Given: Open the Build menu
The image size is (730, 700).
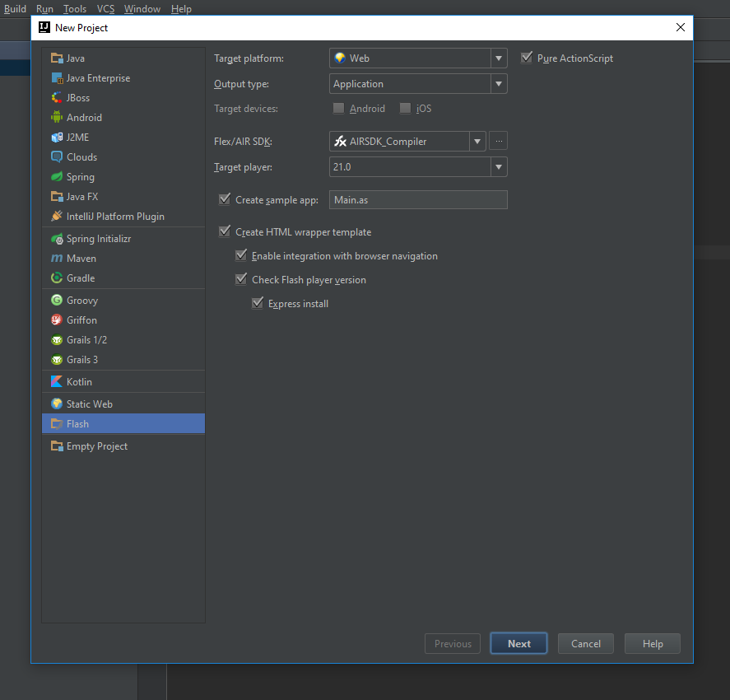Looking at the screenshot, I should coord(15,9).
